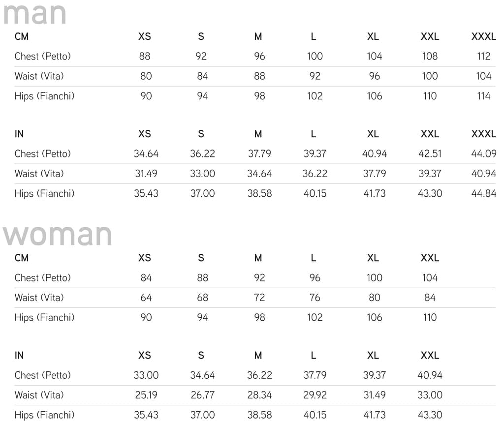Click woman's Waist CM value 76 under L
Image resolution: width=504 pixels, height=423 pixels.
pyautogui.click(x=315, y=298)
